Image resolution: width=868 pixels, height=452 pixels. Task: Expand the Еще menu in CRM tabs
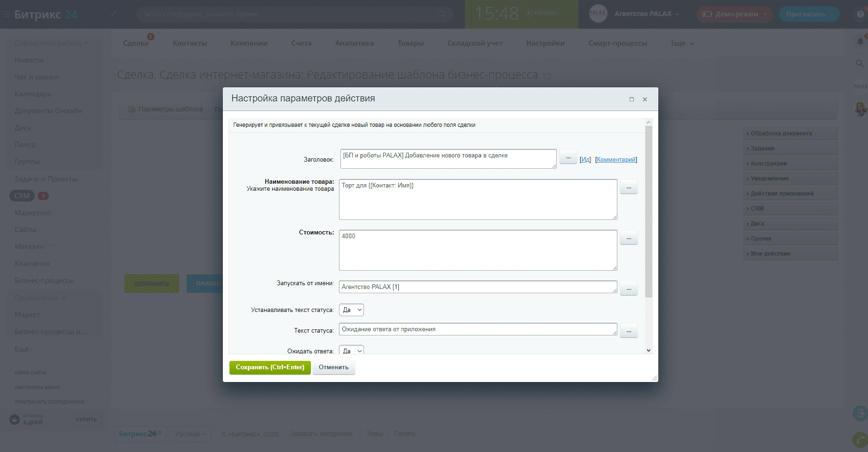tap(682, 43)
